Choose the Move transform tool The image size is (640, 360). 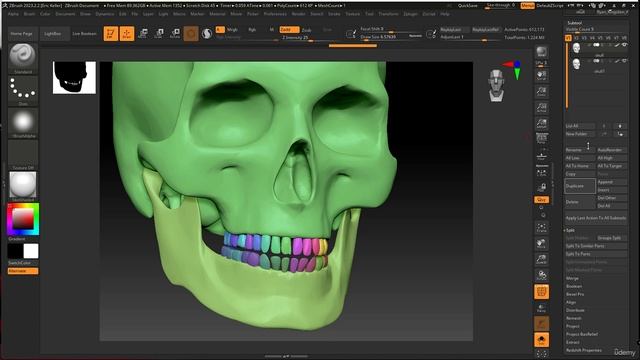coord(143,33)
